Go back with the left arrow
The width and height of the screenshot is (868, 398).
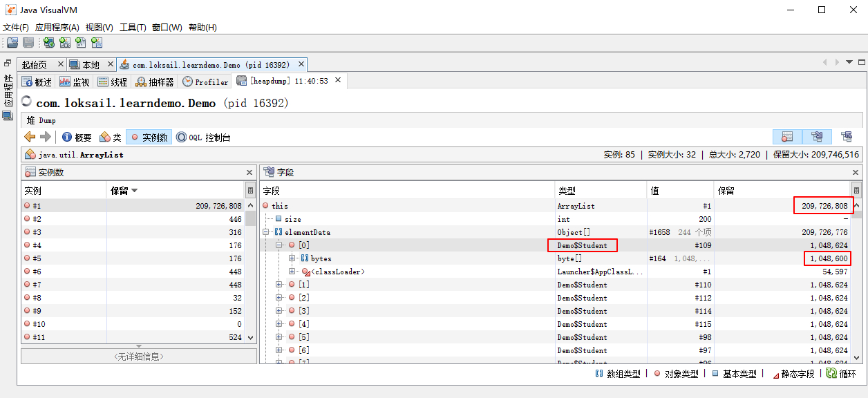coord(30,137)
